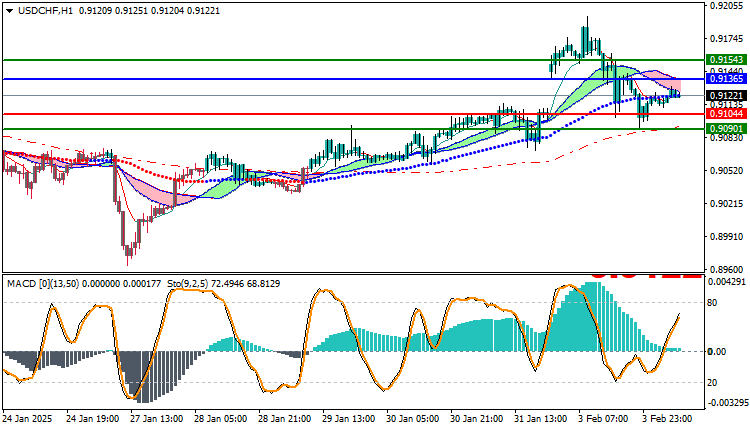Click the 0.92055 price scale value
Image resolution: width=750 pixels, height=430 pixels.
(727, 6)
